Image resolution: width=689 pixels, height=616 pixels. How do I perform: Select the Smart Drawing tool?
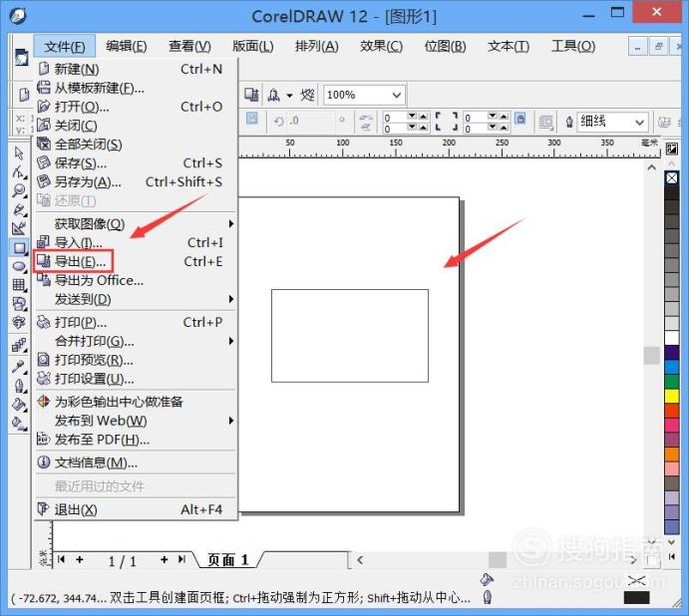point(19,228)
